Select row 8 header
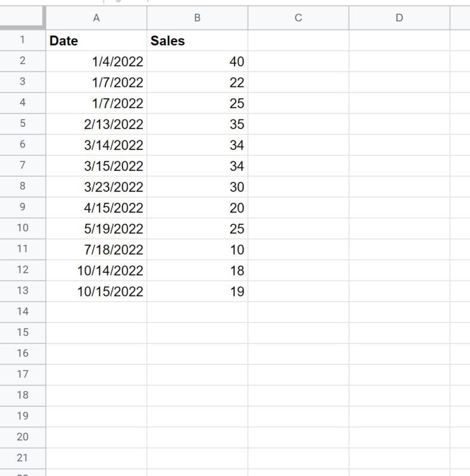Image resolution: width=470 pixels, height=476 pixels. [x=23, y=186]
